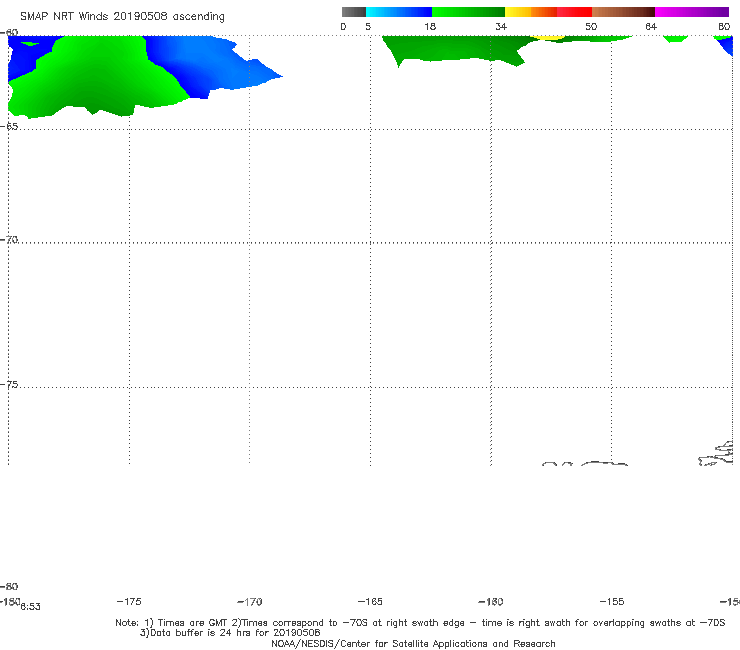The width and height of the screenshot is (740, 650).
Task: Click the '-170' longitude axis label
Action: click(250, 602)
